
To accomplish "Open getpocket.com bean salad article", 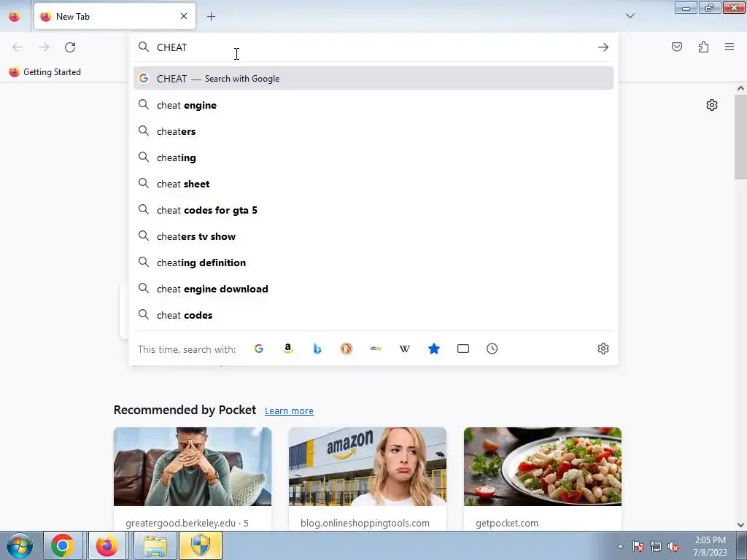I will tap(543, 467).
